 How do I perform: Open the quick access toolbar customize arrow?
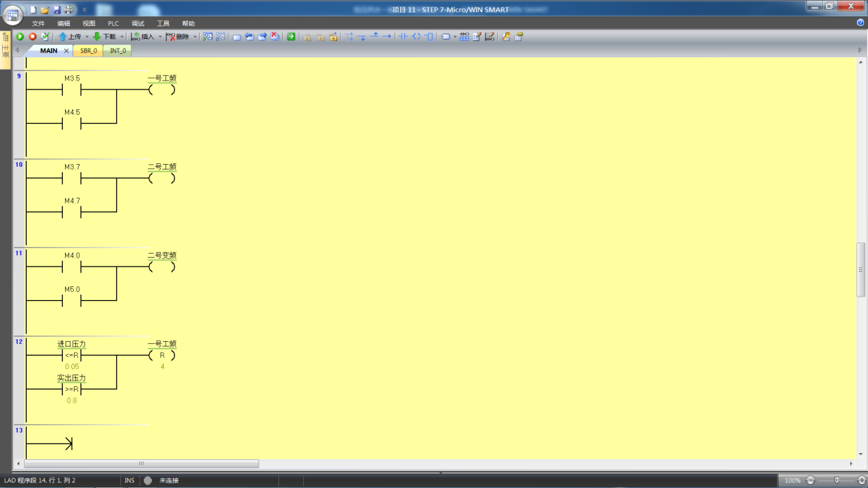pos(84,10)
